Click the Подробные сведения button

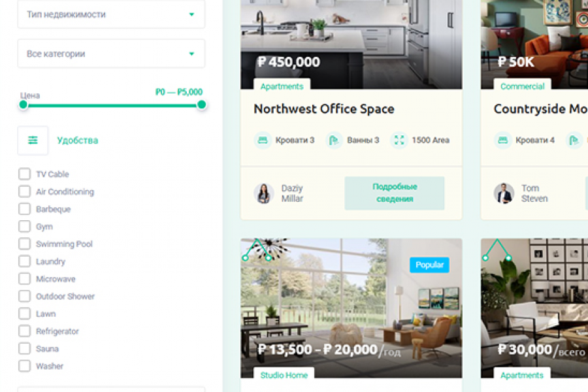pyautogui.click(x=395, y=193)
